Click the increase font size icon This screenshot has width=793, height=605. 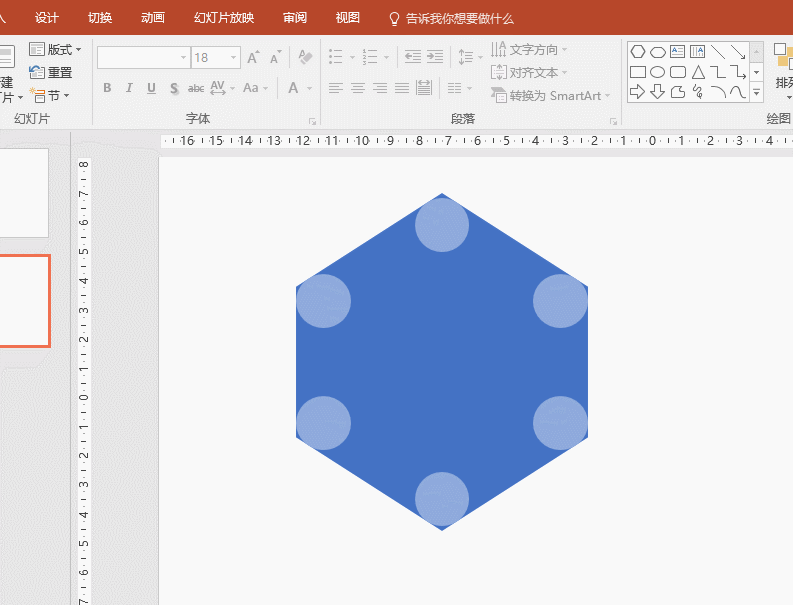point(253,58)
